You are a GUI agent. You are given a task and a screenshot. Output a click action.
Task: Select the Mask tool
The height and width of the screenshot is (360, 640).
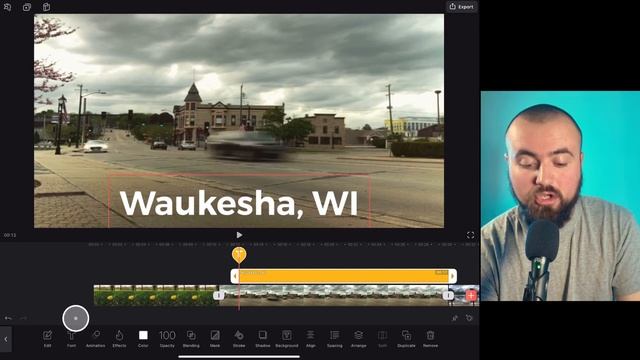click(x=215, y=339)
